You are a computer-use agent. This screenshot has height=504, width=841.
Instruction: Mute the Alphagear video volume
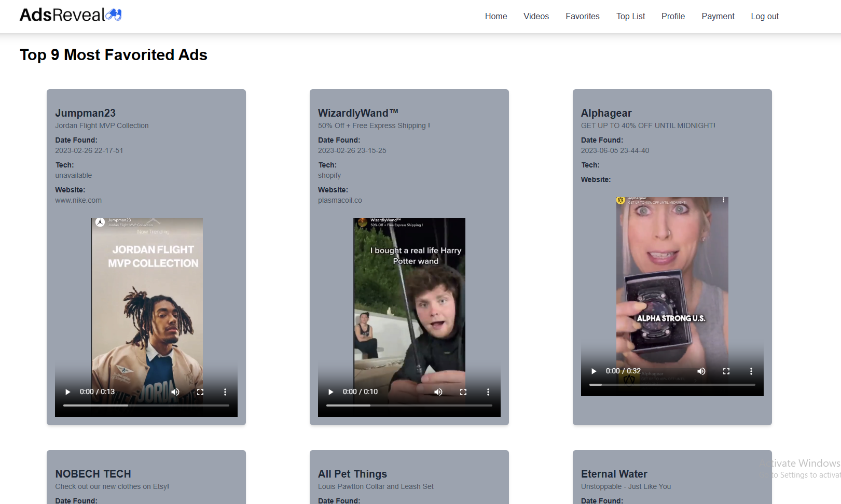tap(701, 371)
